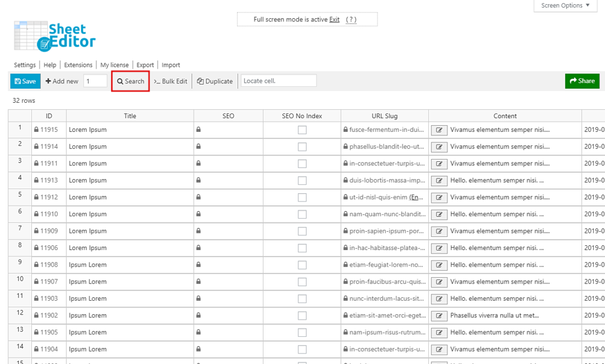Select the Search tool
Viewport: 605px width, 364px height.
tap(130, 81)
